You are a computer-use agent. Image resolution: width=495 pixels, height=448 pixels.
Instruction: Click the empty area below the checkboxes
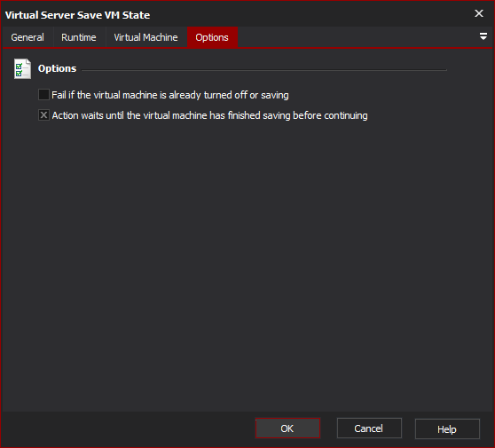click(247, 265)
